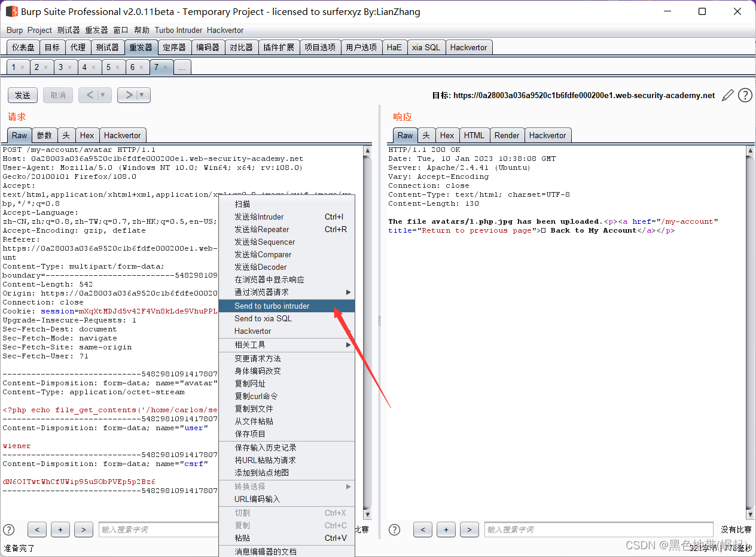
Task: Open the Repeater help question mark icon
Action: pyautogui.click(x=745, y=95)
